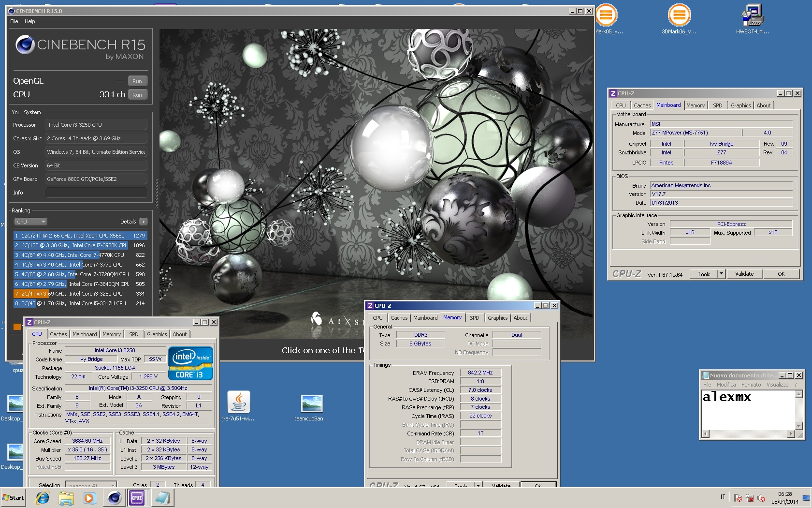Click the Cinebench title bar icon
This screenshot has height=508, width=812.
(x=12, y=11)
